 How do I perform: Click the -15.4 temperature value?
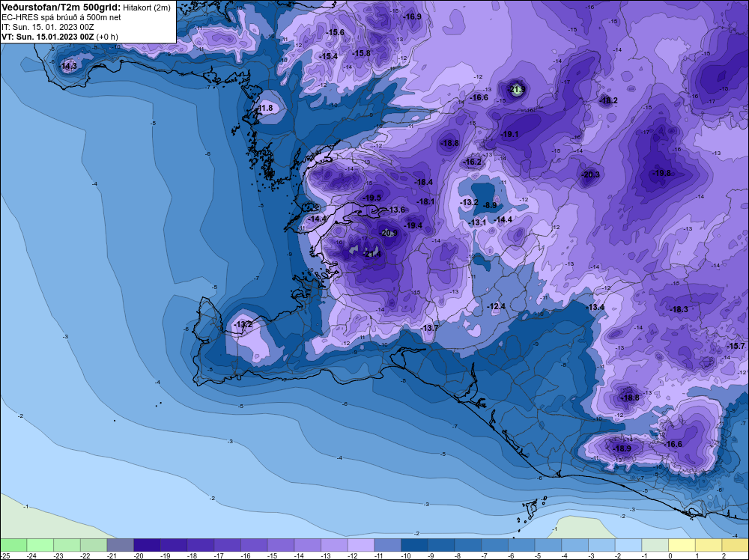point(328,56)
